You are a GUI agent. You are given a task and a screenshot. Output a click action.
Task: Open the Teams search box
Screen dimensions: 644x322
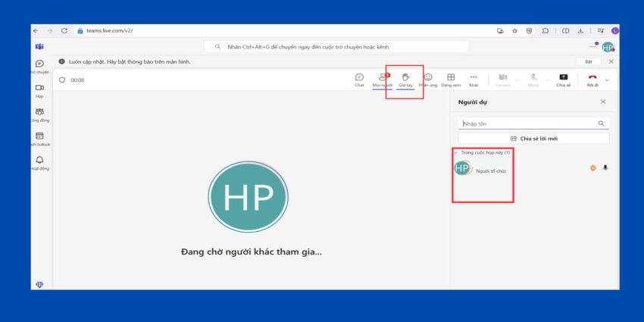click(336, 47)
